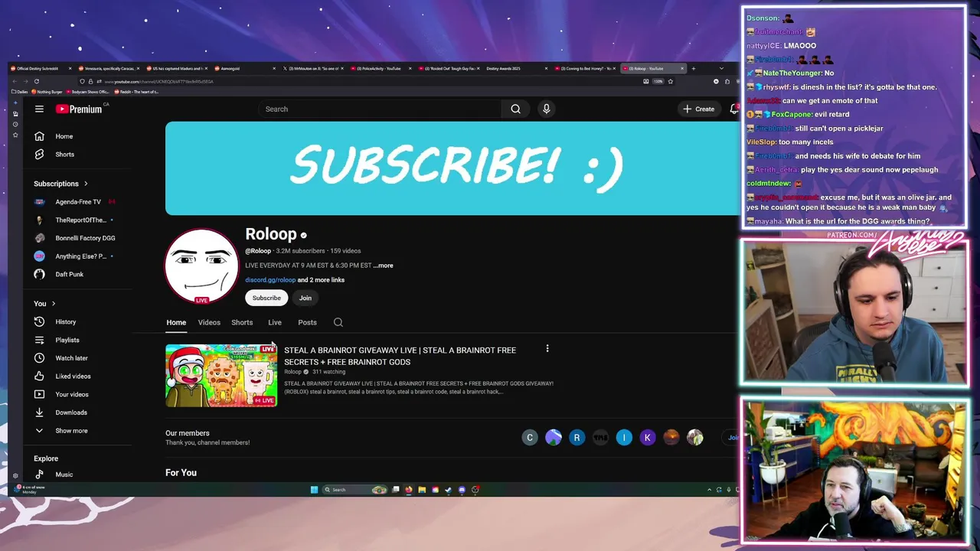Open Home in the sidebar

pyautogui.click(x=64, y=136)
